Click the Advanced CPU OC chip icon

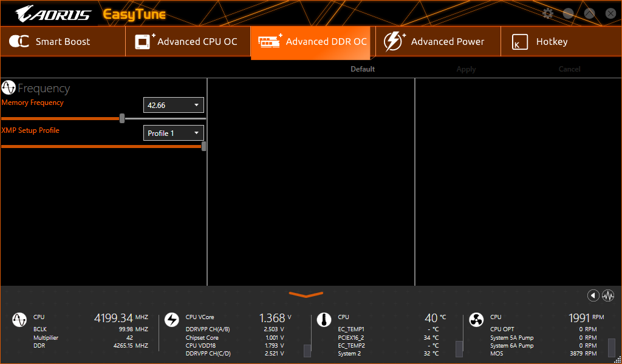point(145,41)
